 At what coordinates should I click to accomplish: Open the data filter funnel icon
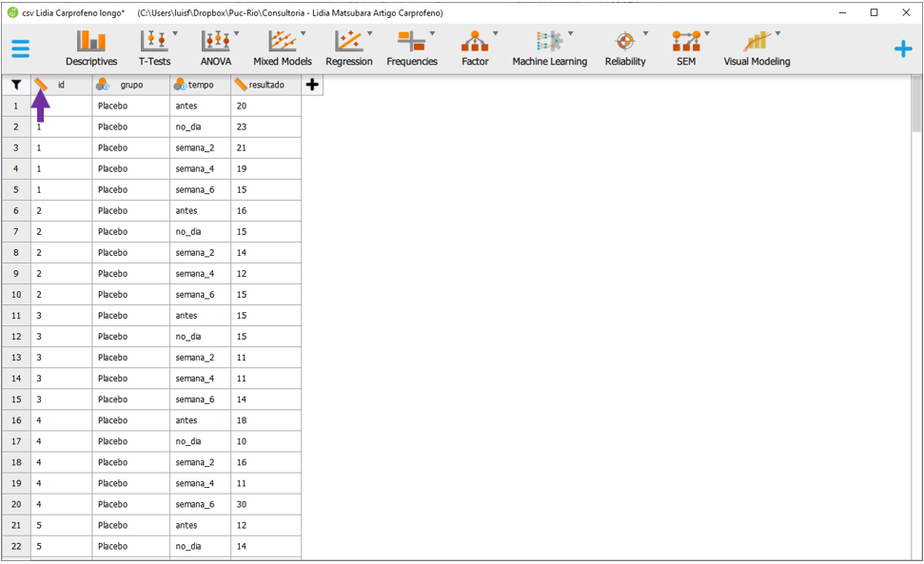pyautogui.click(x=16, y=85)
